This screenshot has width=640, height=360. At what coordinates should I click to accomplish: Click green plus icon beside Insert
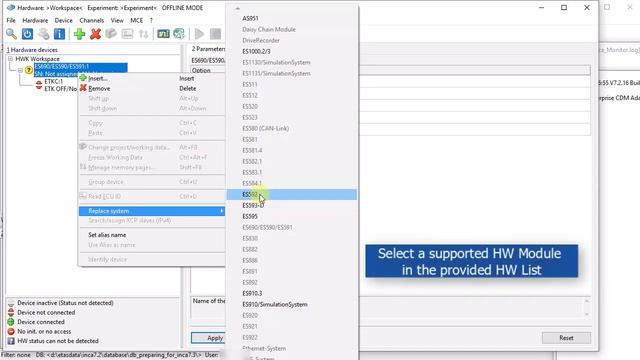click(x=83, y=78)
